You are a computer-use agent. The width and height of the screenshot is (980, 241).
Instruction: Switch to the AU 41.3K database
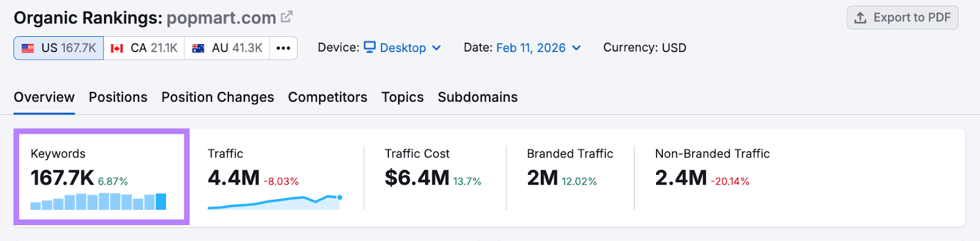point(227,48)
